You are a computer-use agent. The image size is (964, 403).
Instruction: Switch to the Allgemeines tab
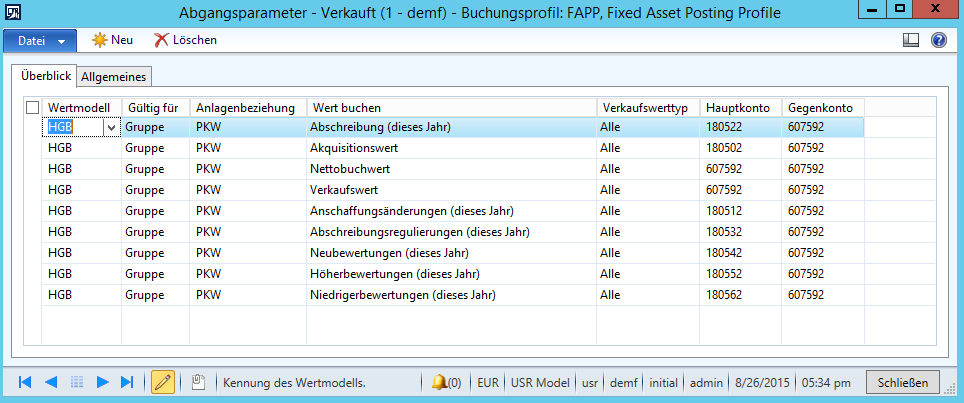(x=114, y=77)
